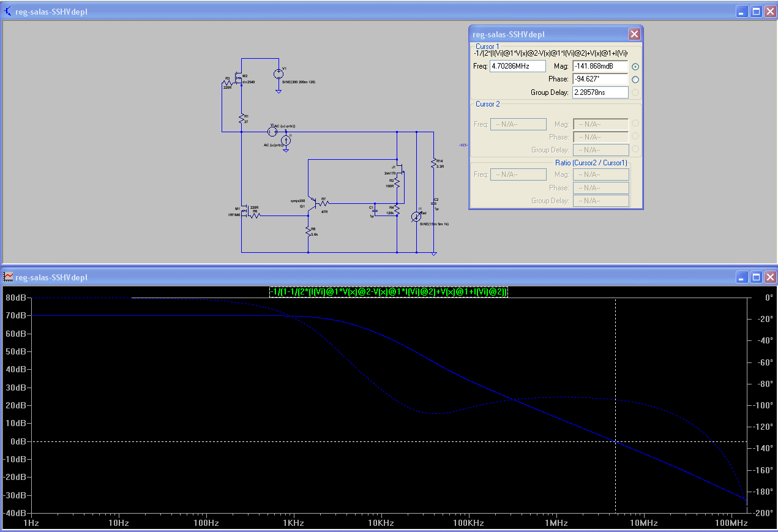The height and width of the screenshot is (532, 778).
Task: Click resistor R1 valued 27
Action: (x=242, y=118)
